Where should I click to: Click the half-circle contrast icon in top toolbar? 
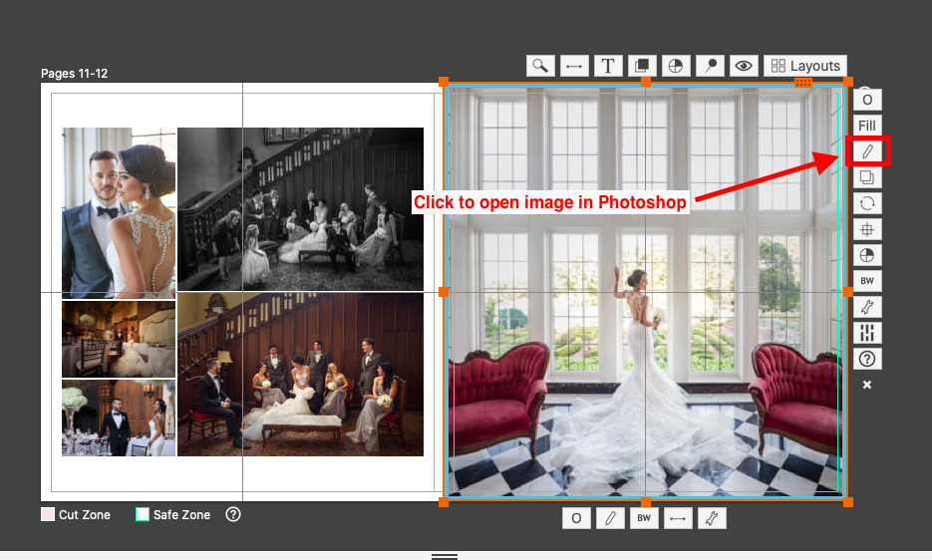(x=676, y=66)
